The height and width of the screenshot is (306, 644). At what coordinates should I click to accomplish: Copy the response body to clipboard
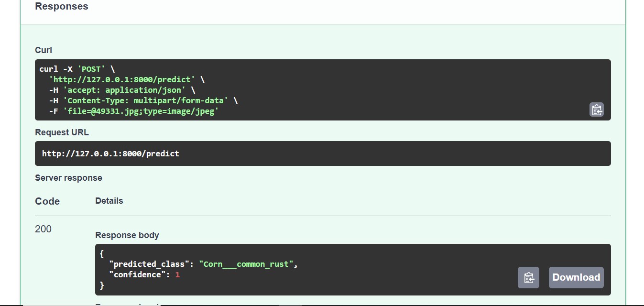[x=528, y=277]
